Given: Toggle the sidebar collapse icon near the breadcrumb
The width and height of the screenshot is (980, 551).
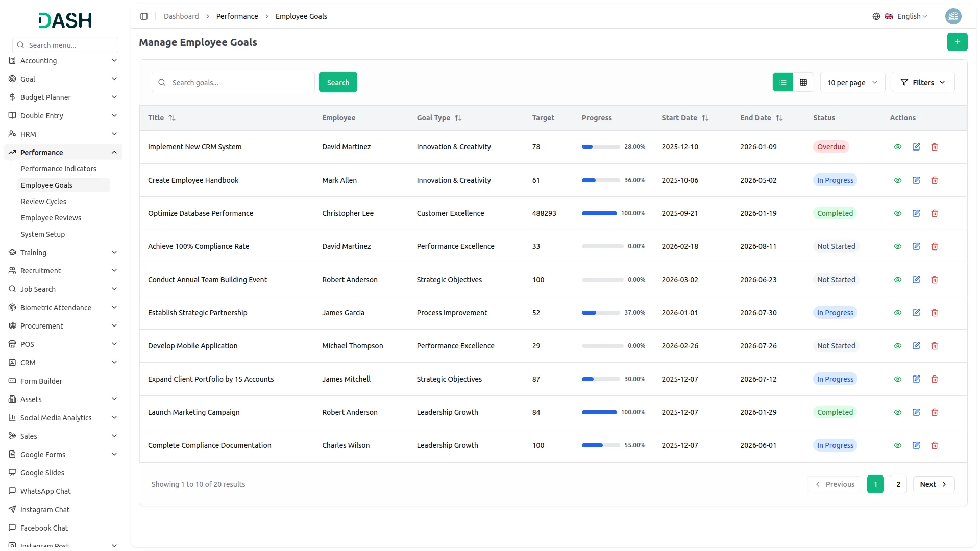Looking at the screenshot, I should tap(144, 16).
